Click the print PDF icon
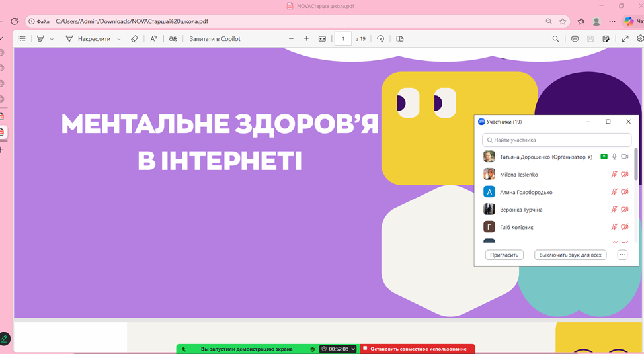This screenshot has width=644, height=354. 575,39
